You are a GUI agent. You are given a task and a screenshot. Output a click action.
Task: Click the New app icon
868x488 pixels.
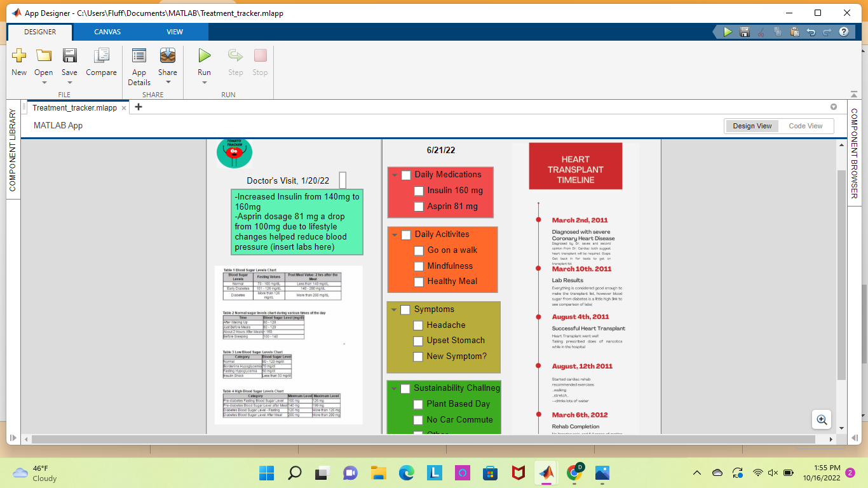19,55
